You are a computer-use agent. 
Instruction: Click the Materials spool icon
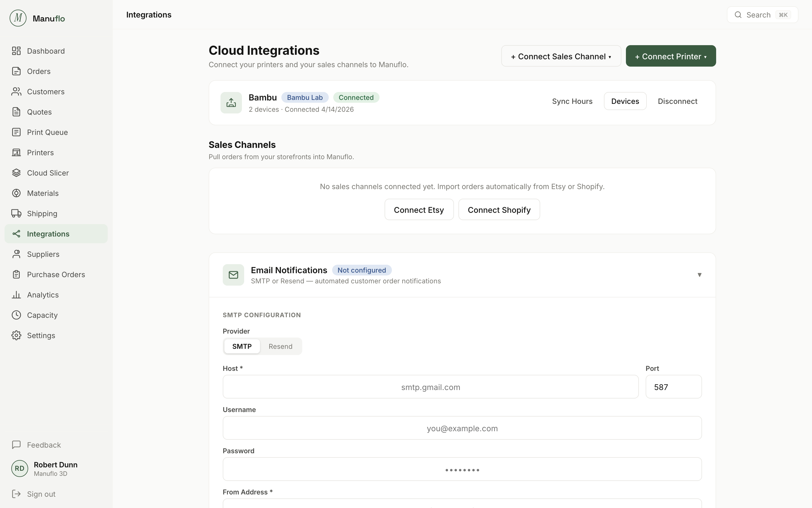(16, 193)
